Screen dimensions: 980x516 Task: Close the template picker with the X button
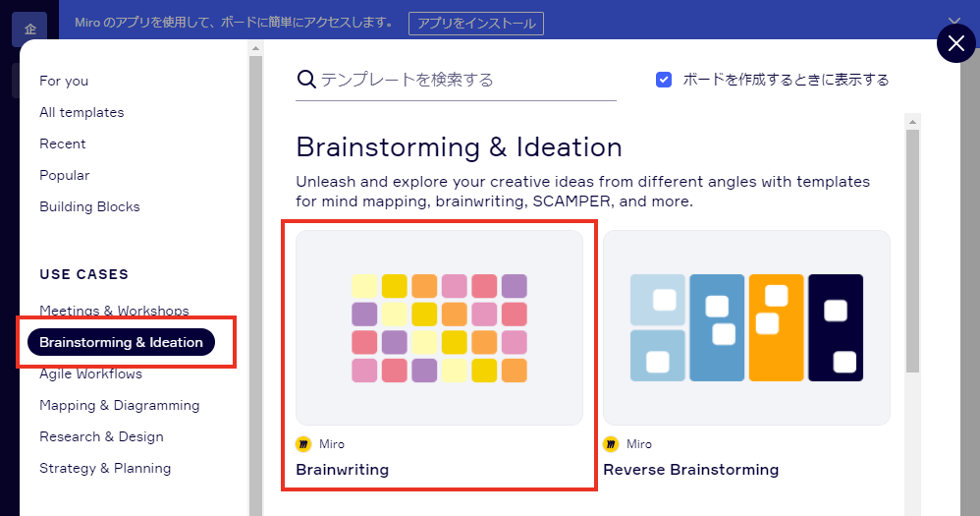tap(955, 43)
